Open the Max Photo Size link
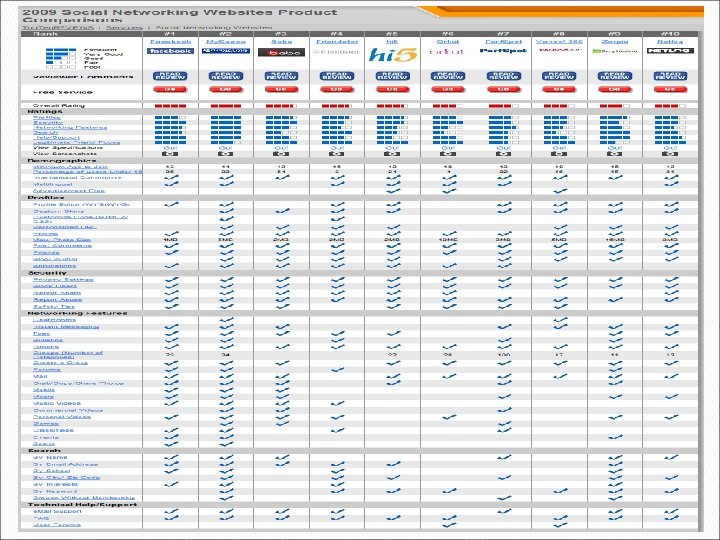 [62, 239]
